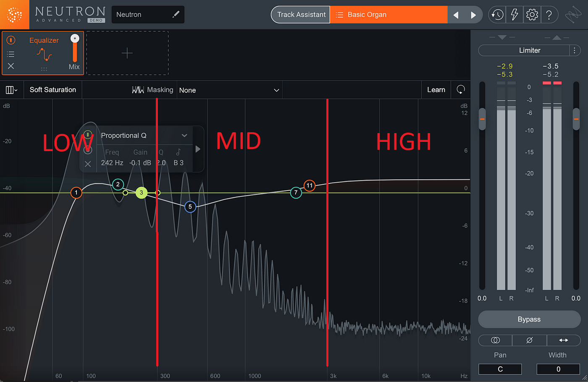The height and width of the screenshot is (382, 588).
Task: Select the Equalizer module title
Action: click(44, 40)
